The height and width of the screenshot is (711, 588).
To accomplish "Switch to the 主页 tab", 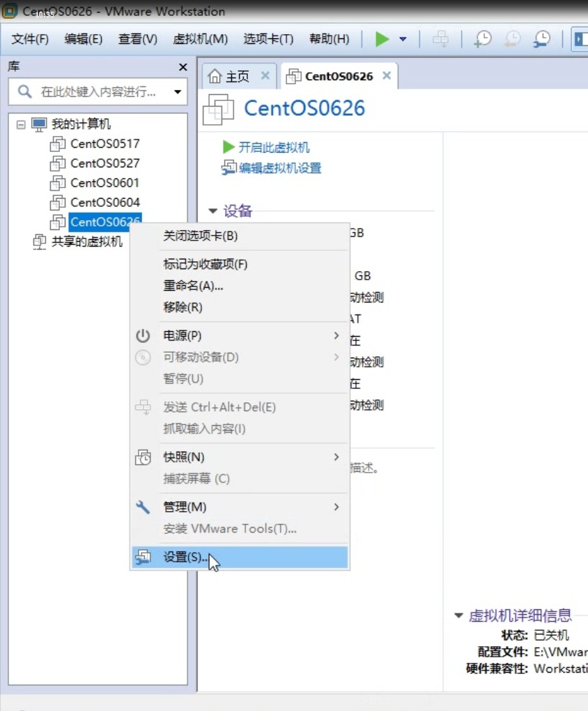I will pos(235,77).
